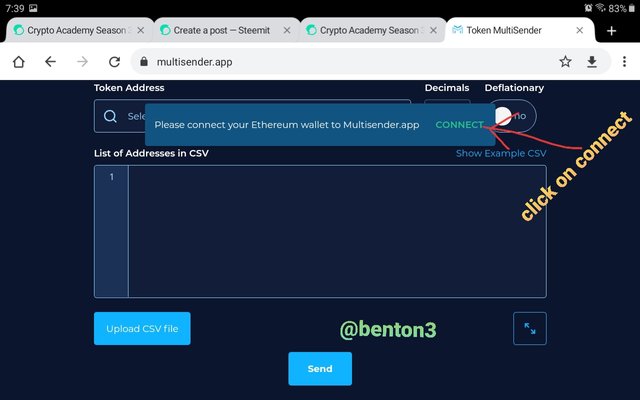Tap the search magnifier in Token Address
Image resolution: width=640 pixels, height=400 pixels.
pyautogui.click(x=110, y=116)
